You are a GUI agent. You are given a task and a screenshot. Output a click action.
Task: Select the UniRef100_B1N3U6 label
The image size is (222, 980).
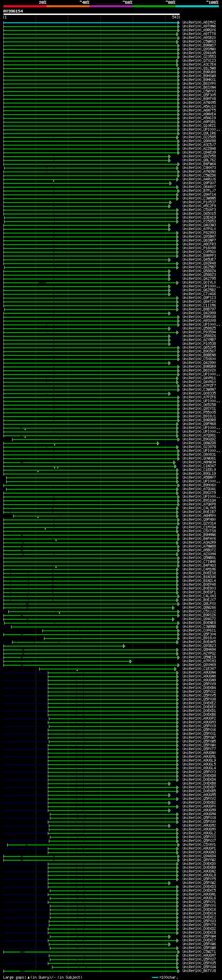pyautogui.click(x=199, y=577)
